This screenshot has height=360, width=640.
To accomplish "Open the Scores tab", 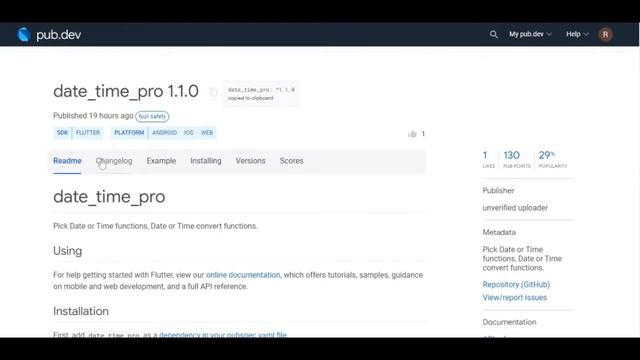I will point(291,161).
